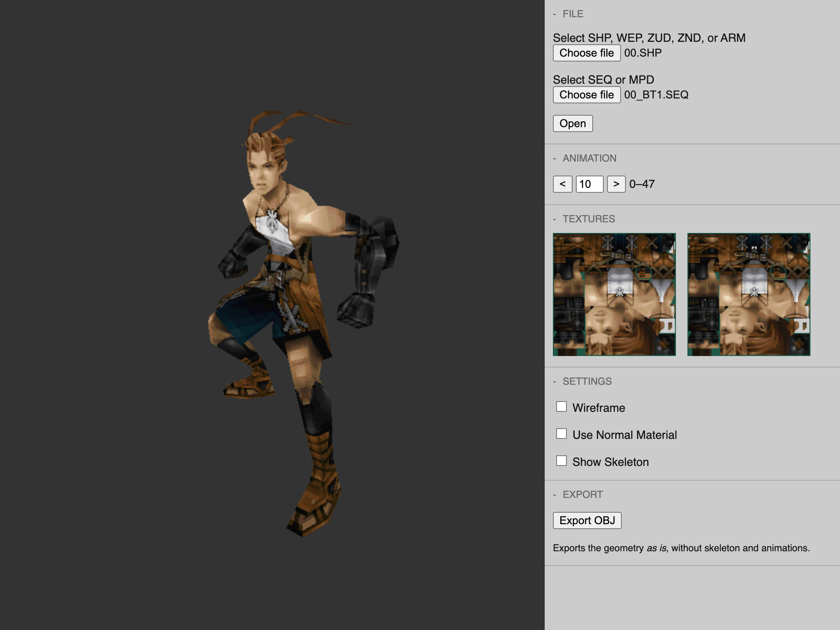
Task: Toggle the Use Normal Material checkbox
Action: (x=562, y=434)
